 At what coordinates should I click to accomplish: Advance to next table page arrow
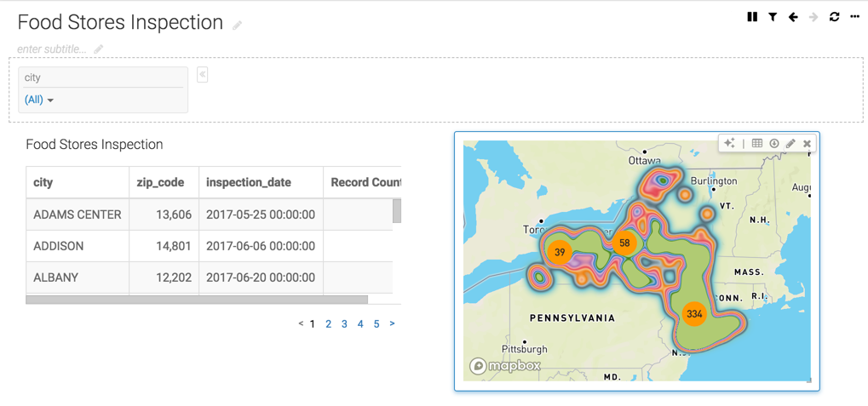click(x=392, y=324)
